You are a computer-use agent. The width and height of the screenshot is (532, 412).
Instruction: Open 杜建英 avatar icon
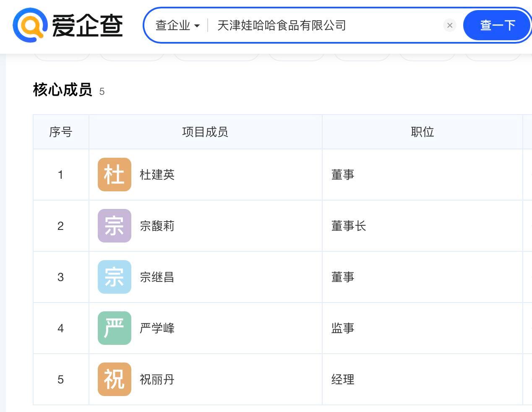[115, 175]
